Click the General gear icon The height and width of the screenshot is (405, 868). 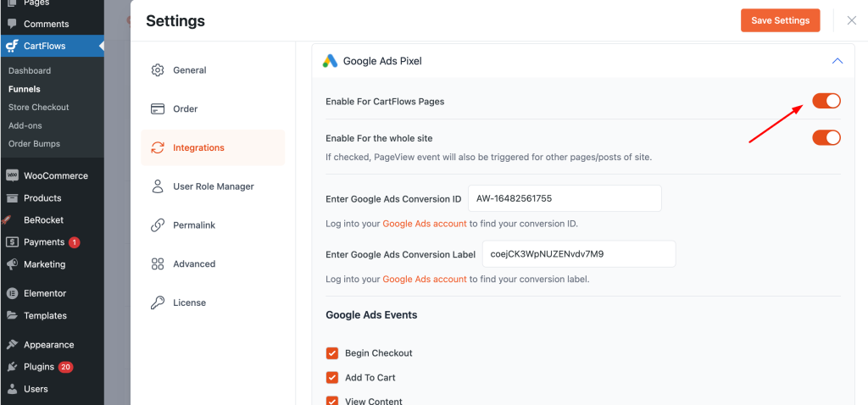(x=158, y=70)
